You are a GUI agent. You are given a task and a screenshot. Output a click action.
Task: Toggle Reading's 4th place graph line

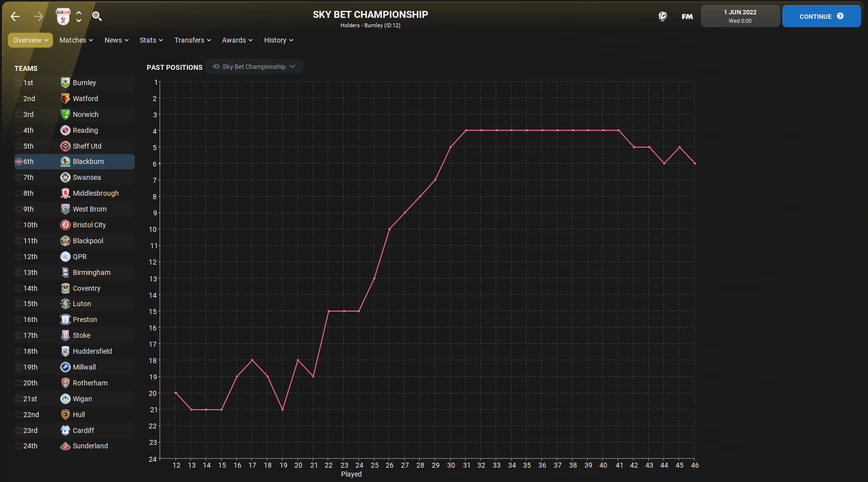[18, 130]
